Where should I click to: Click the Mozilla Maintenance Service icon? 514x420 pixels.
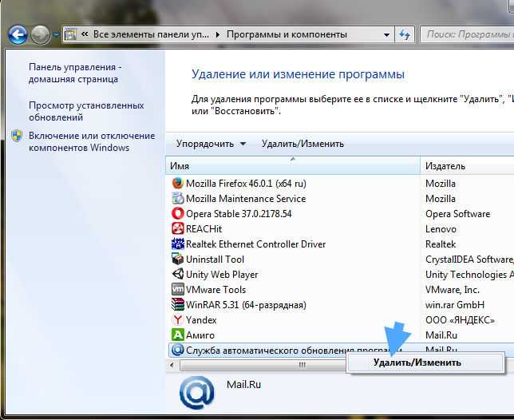178,198
